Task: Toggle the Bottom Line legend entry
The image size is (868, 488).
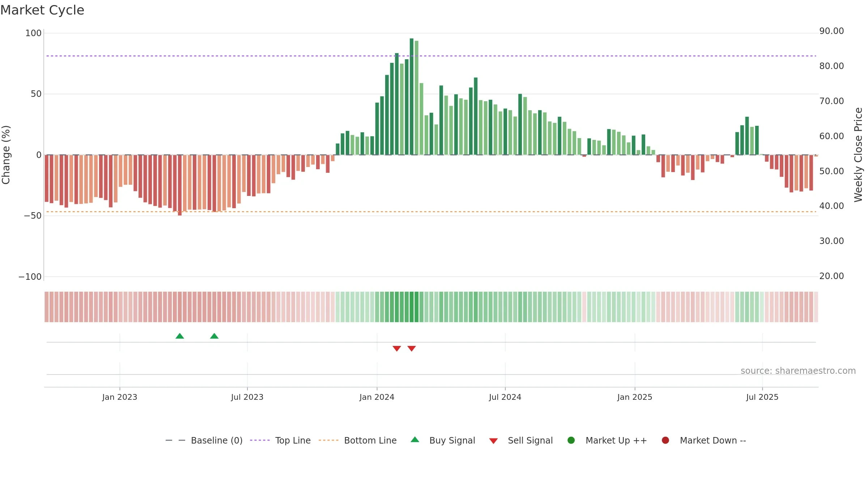Action: pos(358,440)
